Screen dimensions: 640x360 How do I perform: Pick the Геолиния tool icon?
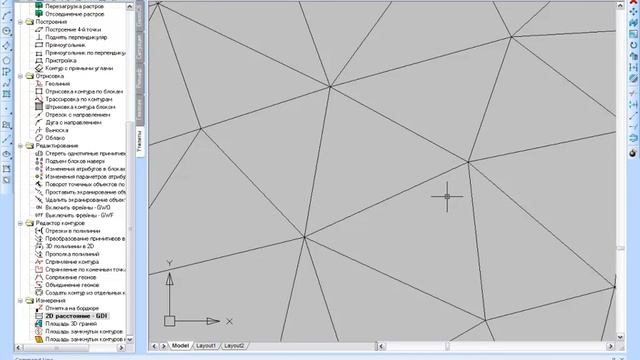(39, 84)
